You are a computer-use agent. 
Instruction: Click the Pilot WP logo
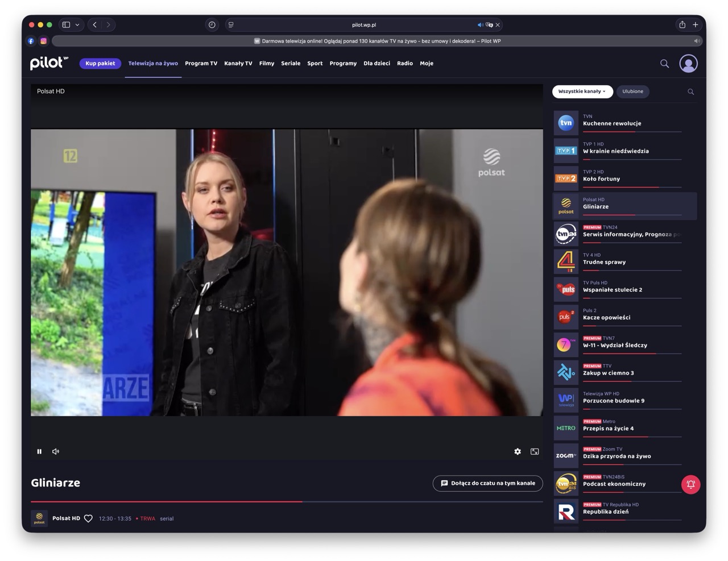49,63
